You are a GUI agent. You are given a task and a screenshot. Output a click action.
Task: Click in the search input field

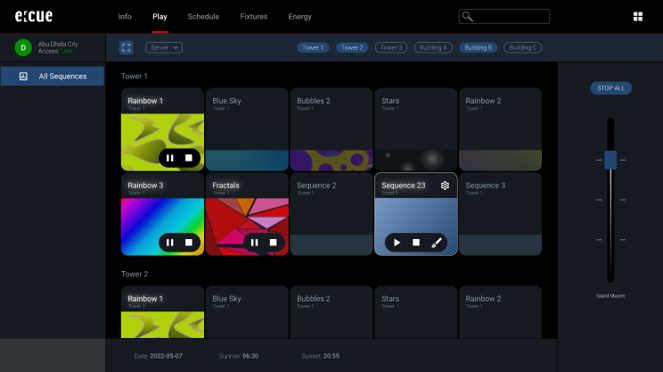click(504, 16)
